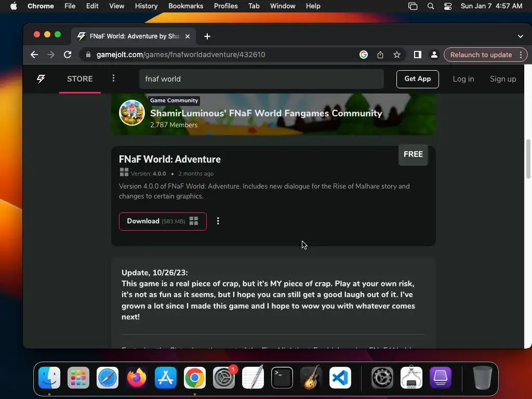Click Relaunch to update button
Image resolution: width=532 pixels, height=399 pixels.
[481, 55]
